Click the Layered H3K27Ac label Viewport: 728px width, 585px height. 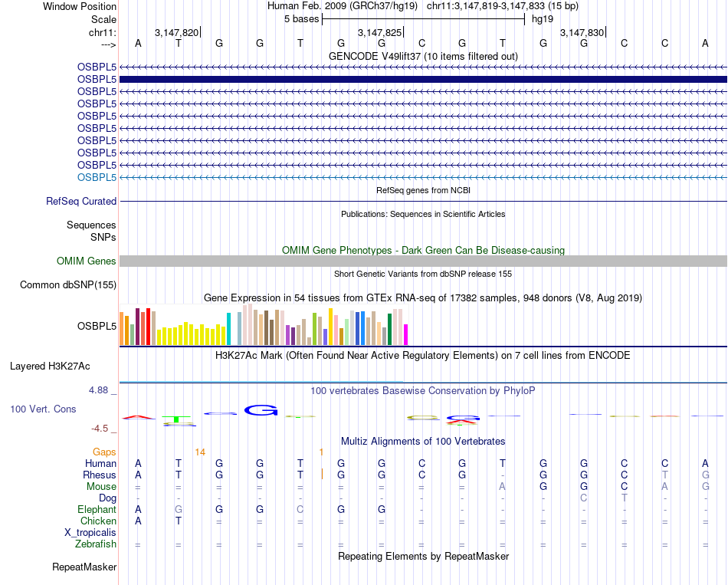click(x=50, y=366)
